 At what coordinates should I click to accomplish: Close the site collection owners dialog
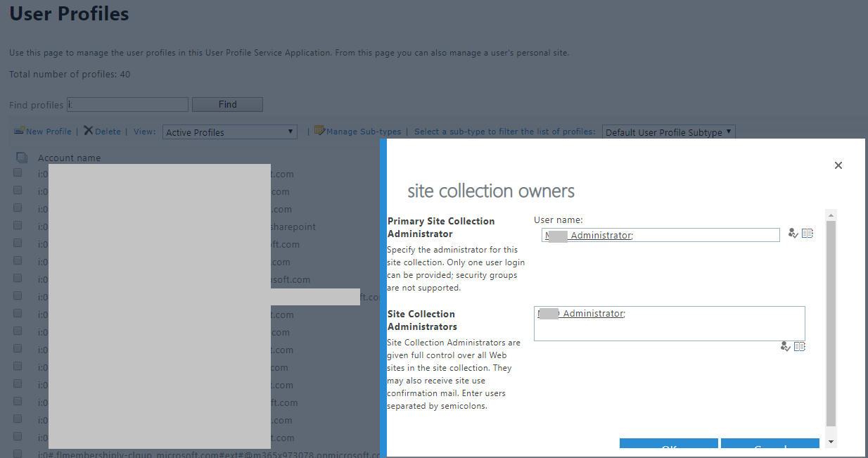point(838,165)
